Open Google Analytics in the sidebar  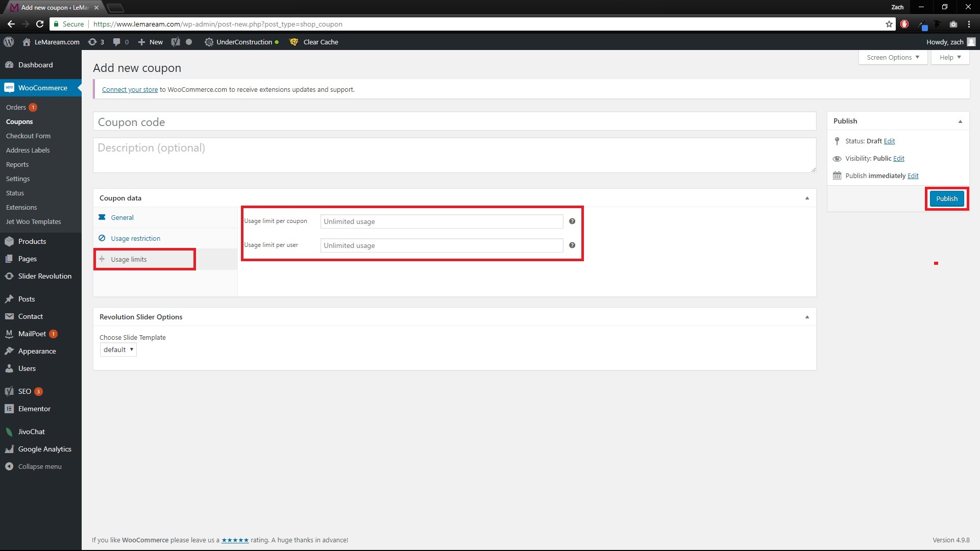point(41,449)
